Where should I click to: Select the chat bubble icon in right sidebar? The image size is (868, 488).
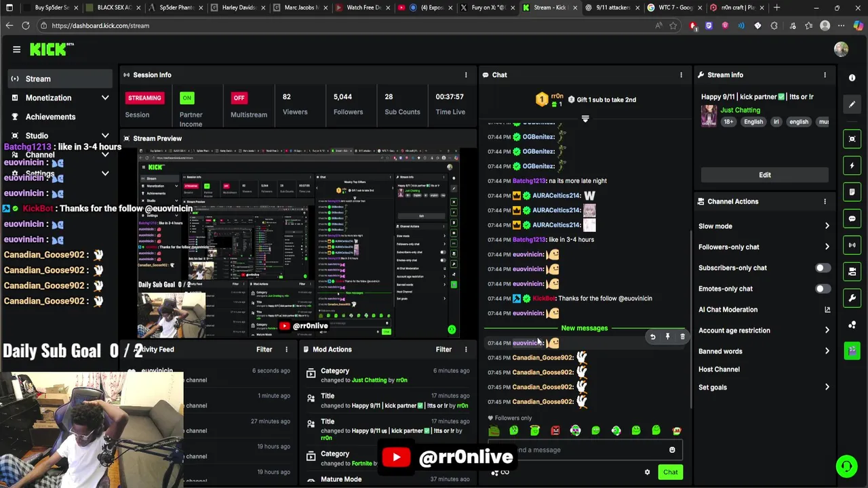852,219
